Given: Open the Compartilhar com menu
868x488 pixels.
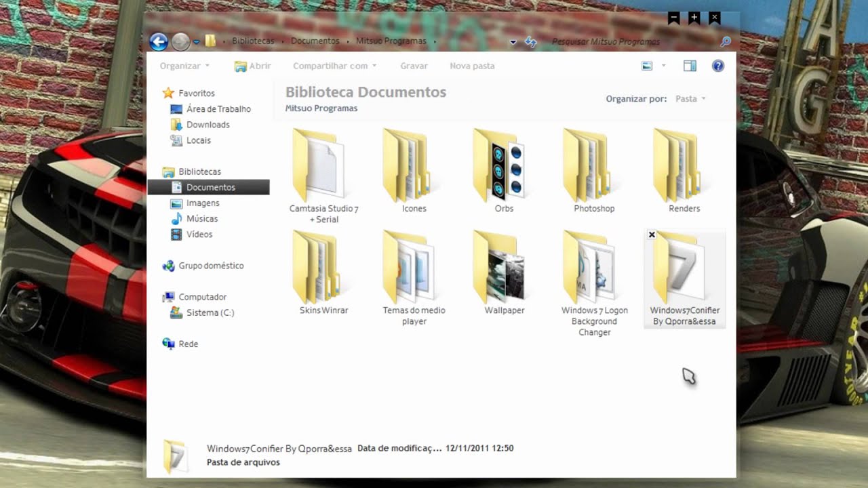Looking at the screenshot, I should (x=334, y=66).
